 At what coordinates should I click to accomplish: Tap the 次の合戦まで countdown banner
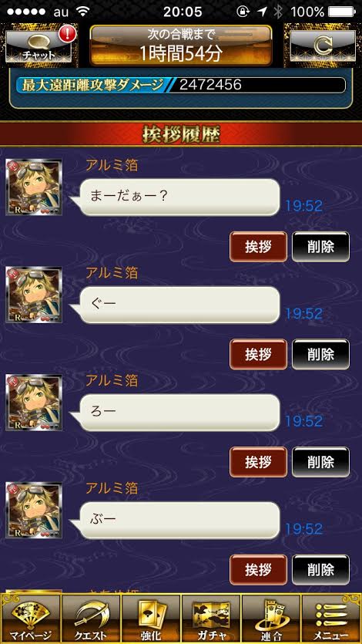tap(181, 46)
